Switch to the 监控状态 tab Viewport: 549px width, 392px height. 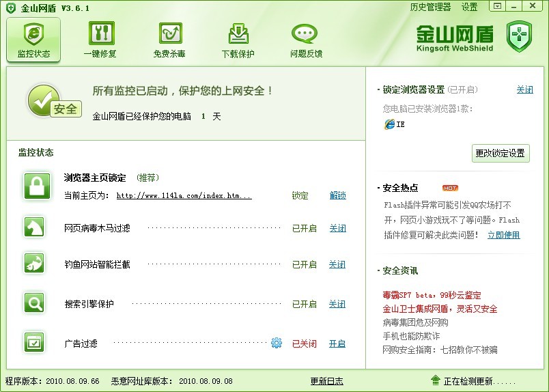tap(33, 39)
